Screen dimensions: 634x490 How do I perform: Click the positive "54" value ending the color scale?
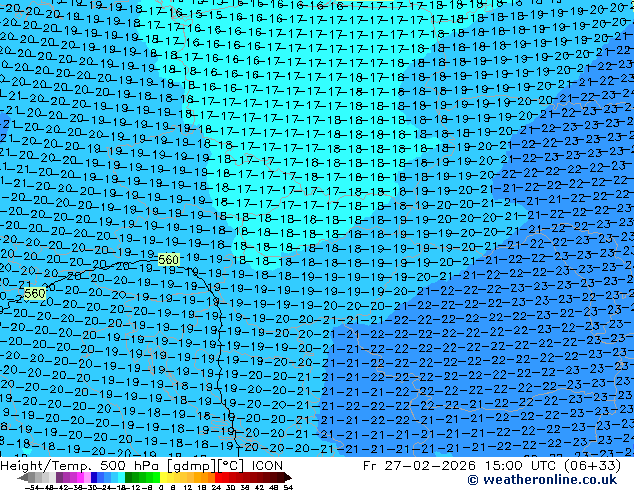pos(288,488)
